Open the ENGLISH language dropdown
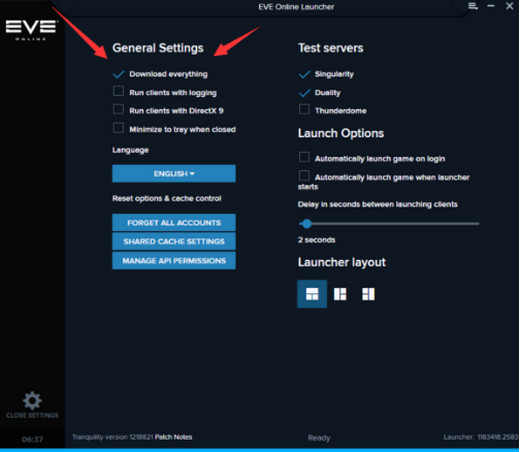Screen dimensions: 520x452 pos(174,173)
